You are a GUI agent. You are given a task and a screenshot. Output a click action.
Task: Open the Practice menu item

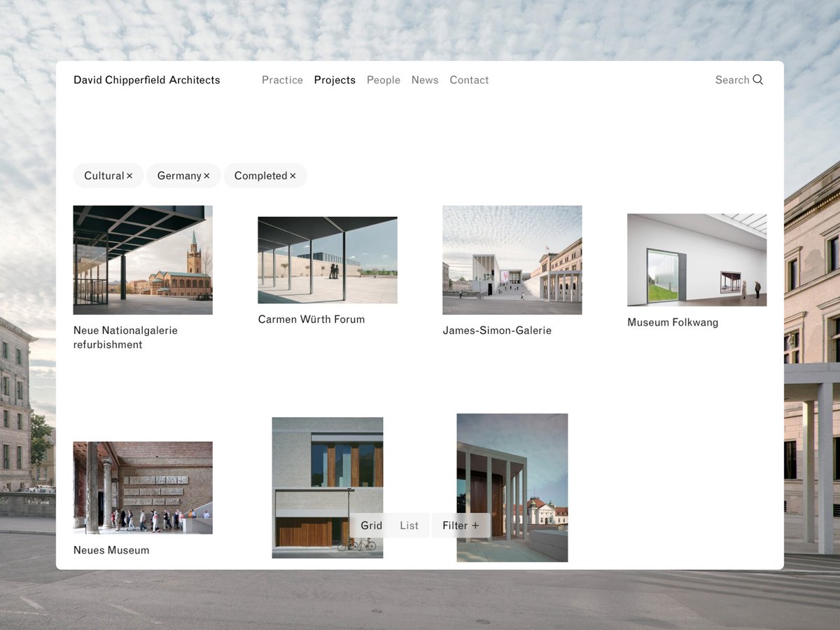click(282, 80)
